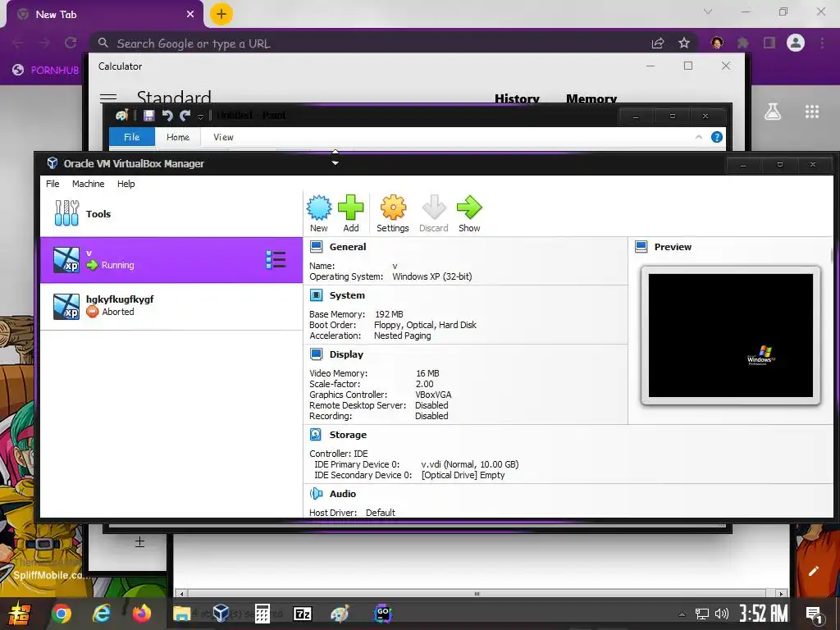
Task: Open the General section header
Action: [348, 247]
